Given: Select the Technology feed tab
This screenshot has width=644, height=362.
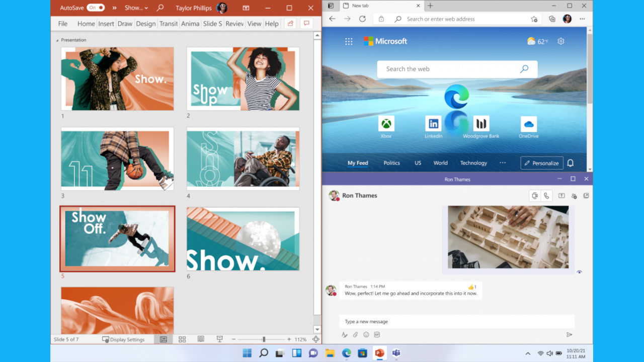Looking at the screenshot, I should click(473, 163).
